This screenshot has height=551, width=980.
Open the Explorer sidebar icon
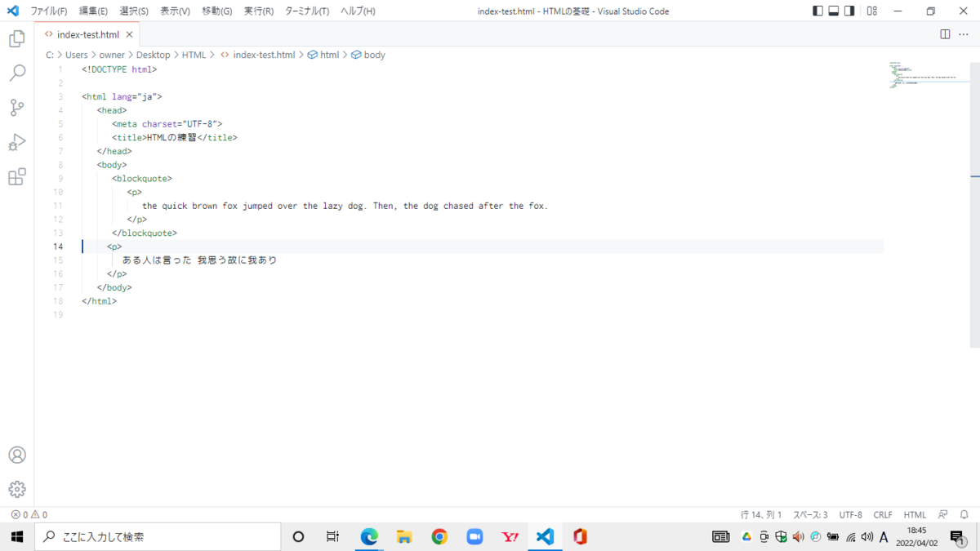click(x=16, y=38)
